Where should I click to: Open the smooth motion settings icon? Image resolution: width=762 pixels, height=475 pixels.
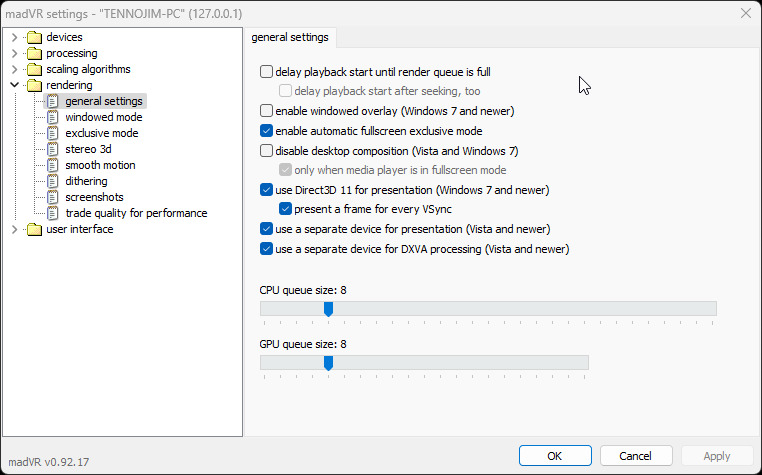click(52, 165)
